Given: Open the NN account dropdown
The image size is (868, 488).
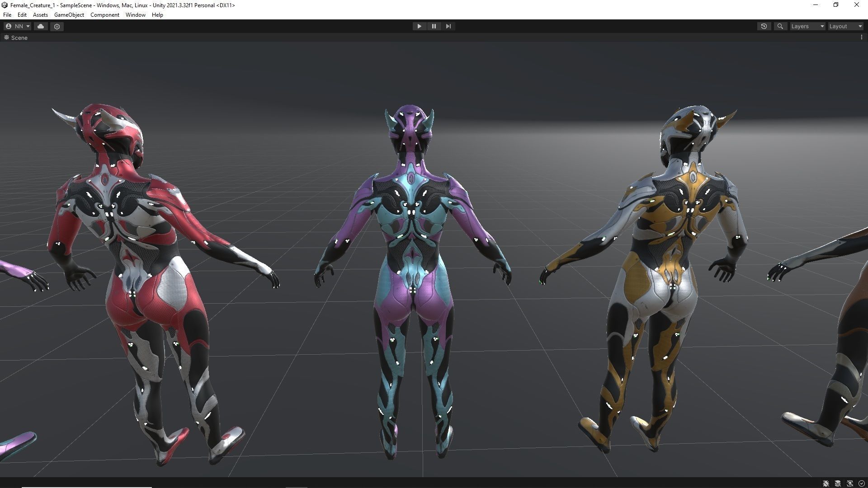Looking at the screenshot, I should 17,26.
